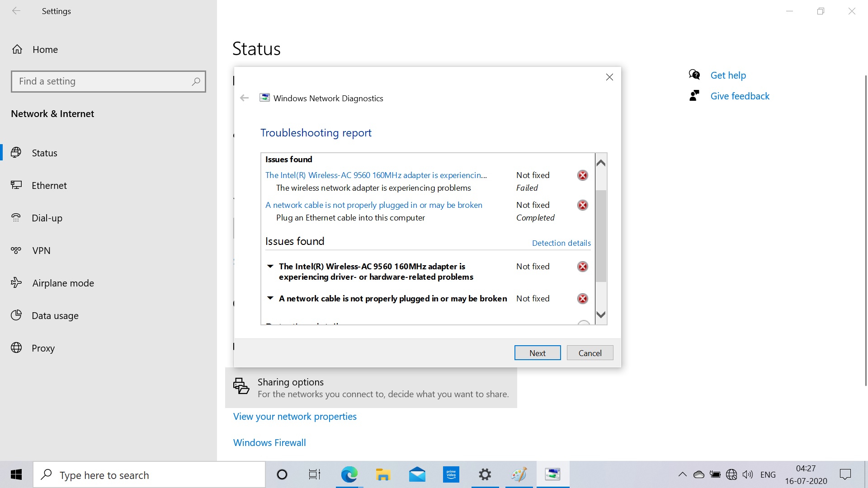The width and height of the screenshot is (868, 488).
Task: Click the report scrollbar down arrow
Action: [601, 314]
